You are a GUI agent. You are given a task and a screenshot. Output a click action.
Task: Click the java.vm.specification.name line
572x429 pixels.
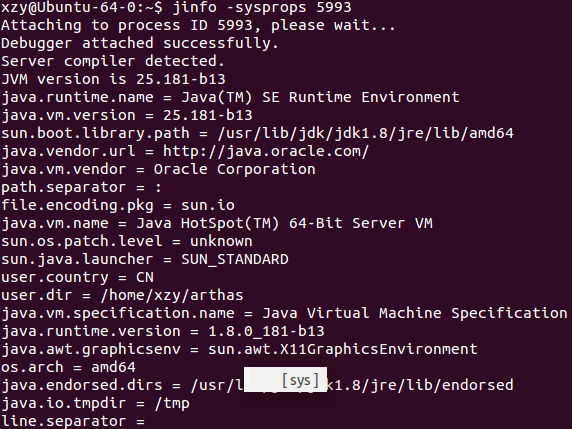point(284,313)
